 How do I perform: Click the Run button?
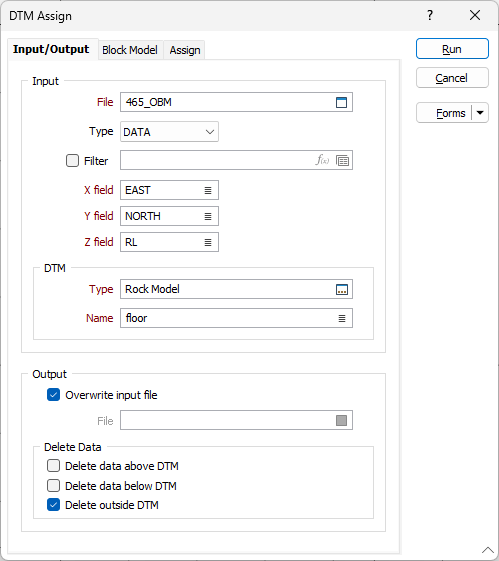452,49
